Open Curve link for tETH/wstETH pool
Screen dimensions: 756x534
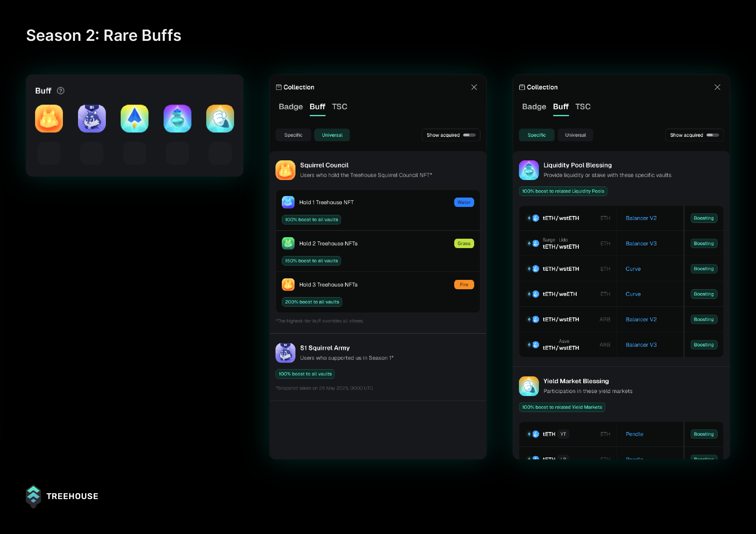coord(633,269)
